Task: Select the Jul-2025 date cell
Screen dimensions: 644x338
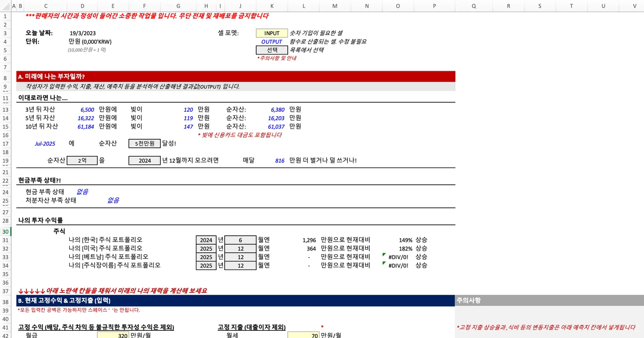Action: (45, 144)
